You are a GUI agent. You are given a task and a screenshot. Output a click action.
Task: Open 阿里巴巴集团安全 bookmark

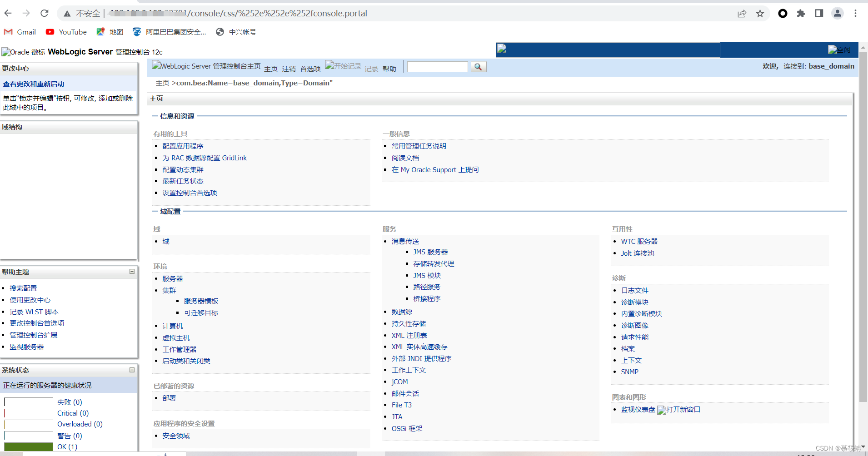[x=169, y=32]
